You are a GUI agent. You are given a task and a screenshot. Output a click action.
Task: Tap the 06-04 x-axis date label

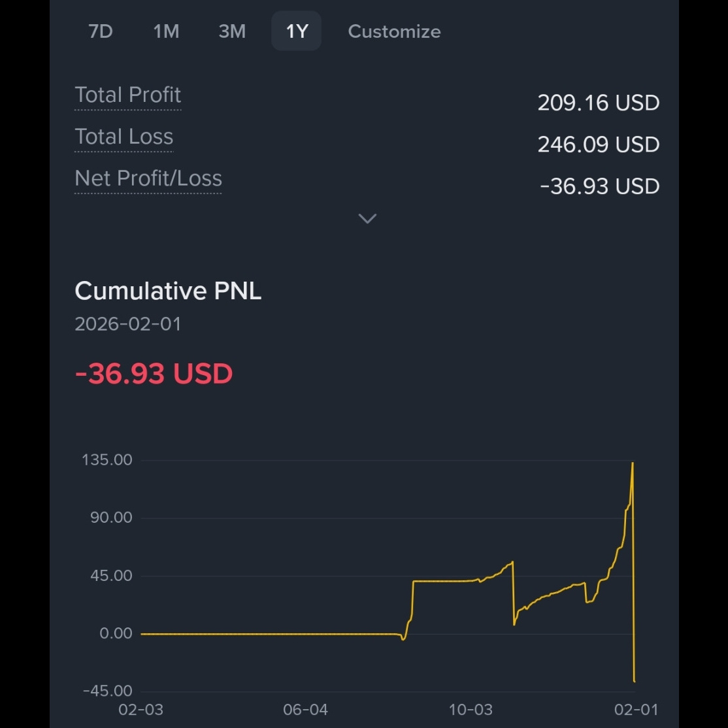305,710
